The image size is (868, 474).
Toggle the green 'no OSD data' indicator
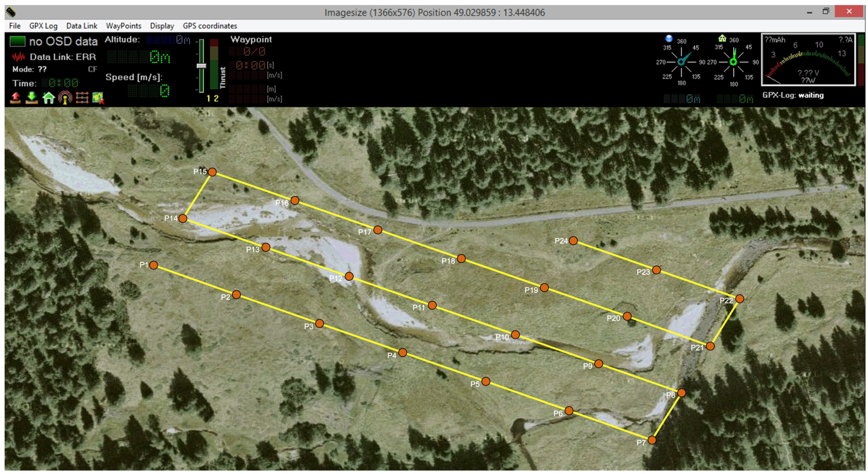click(17, 41)
